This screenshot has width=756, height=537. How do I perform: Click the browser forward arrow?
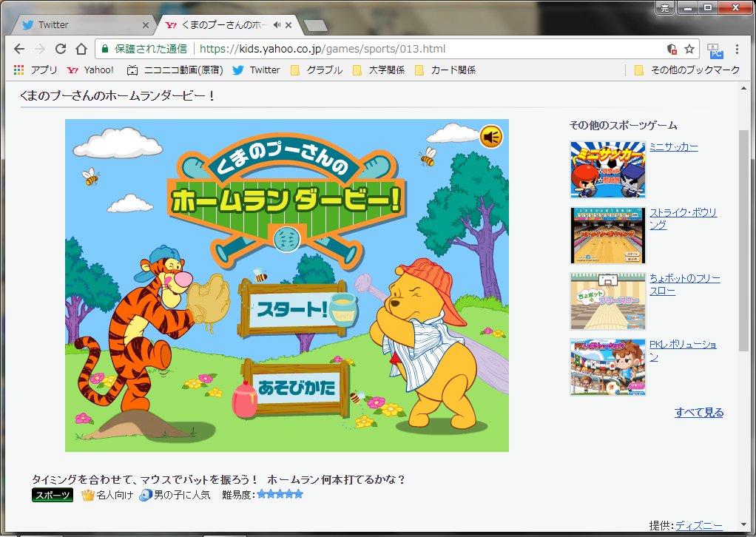click(40, 49)
